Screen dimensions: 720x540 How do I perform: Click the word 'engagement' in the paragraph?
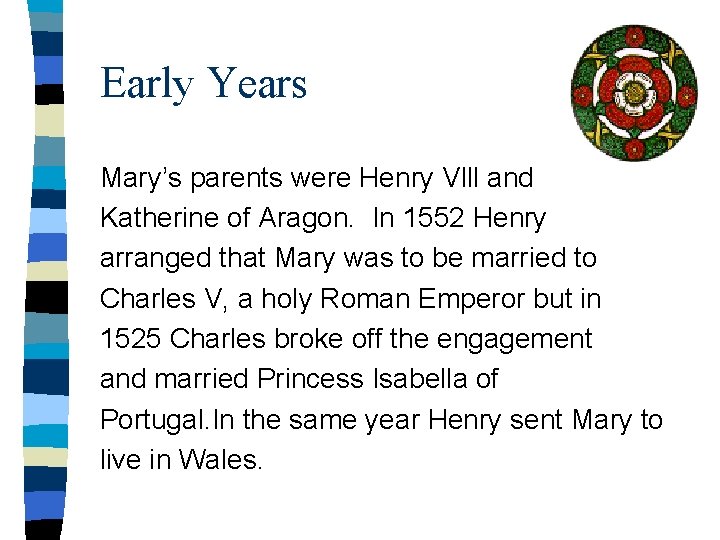(514, 340)
